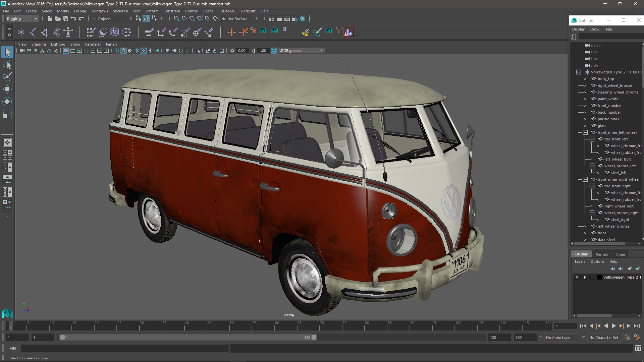
Task: Toggle sRGB gamma view transform icon
Action: click(274, 51)
